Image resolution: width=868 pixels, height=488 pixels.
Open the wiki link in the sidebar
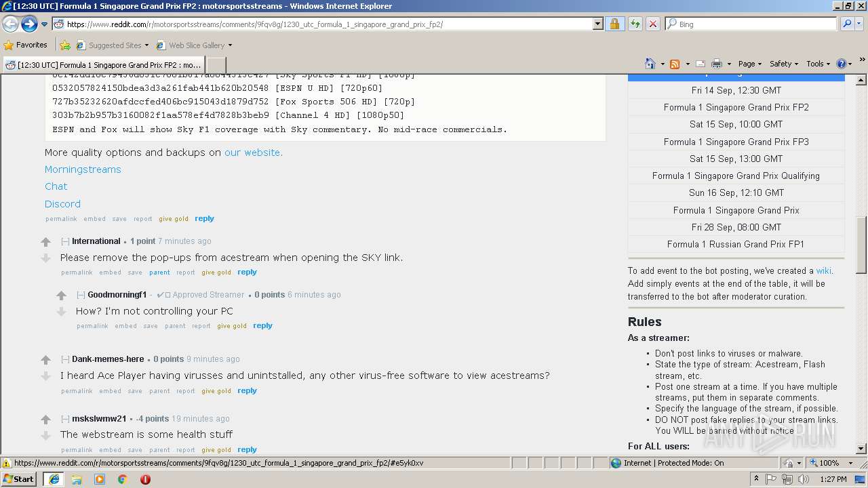[823, 271]
